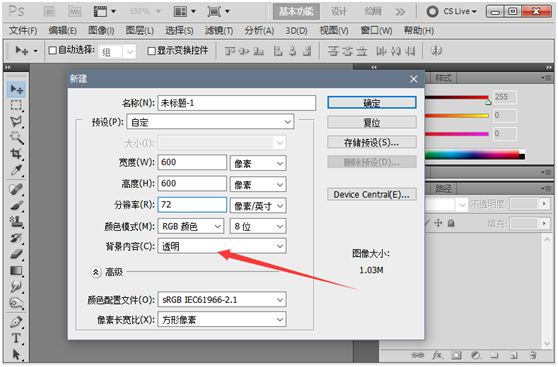Viewport: 558px width, 367px height.
Task: Select the Path Selection tool
Action: [x=16, y=354]
